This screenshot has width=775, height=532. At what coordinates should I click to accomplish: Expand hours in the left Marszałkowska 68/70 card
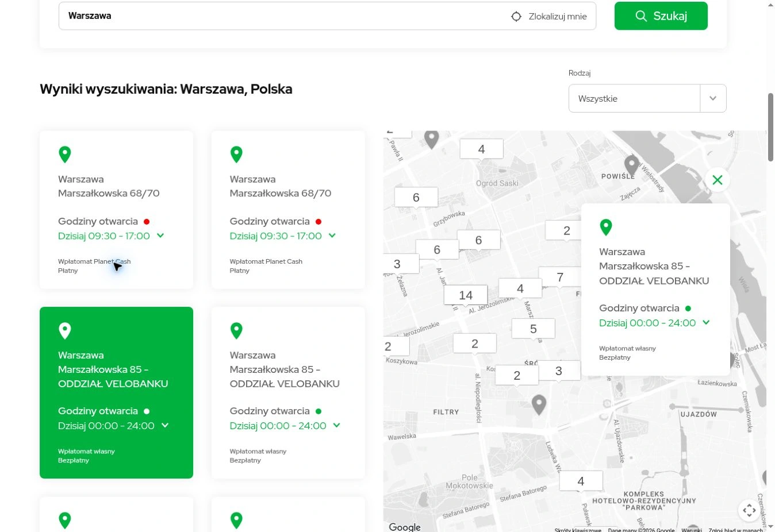point(160,236)
